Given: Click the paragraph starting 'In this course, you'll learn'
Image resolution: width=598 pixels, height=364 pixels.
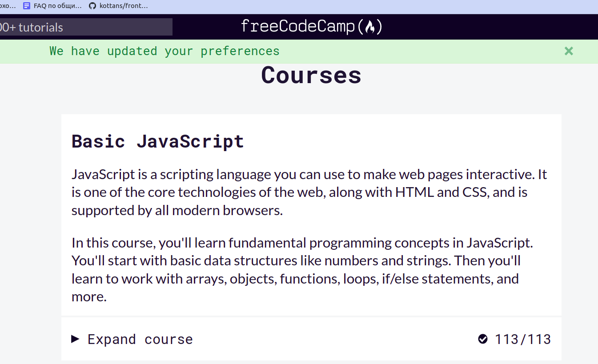Looking at the screenshot, I should [x=302, y=269].
